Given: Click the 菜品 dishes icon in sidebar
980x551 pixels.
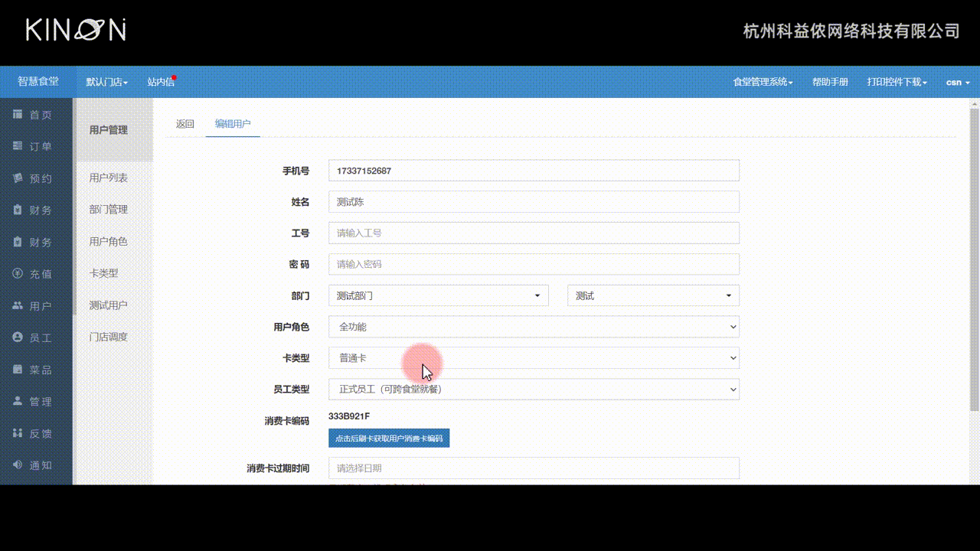Looking at the screenshot, I should coord(18,370).
